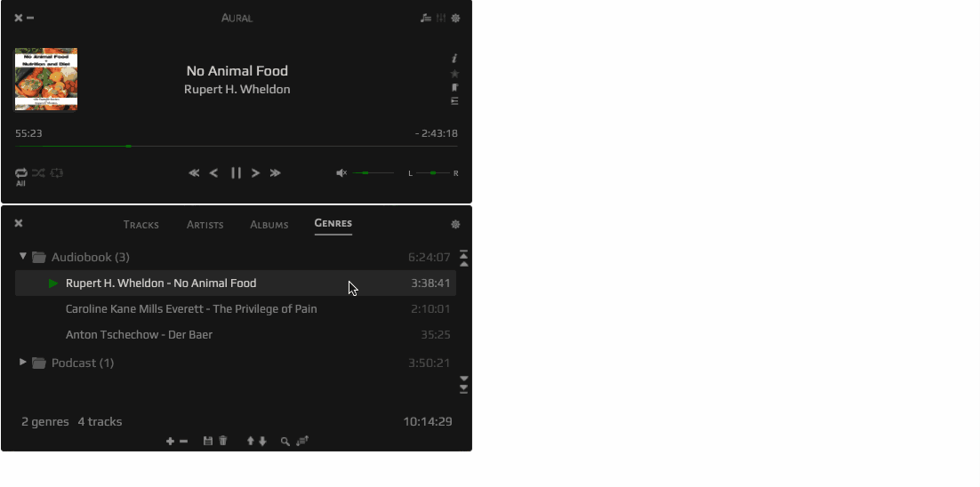The height and width of the screenshot is (487, 980).
Task: Collapse the Audiobook genre group
Action: tap(23, 256)
